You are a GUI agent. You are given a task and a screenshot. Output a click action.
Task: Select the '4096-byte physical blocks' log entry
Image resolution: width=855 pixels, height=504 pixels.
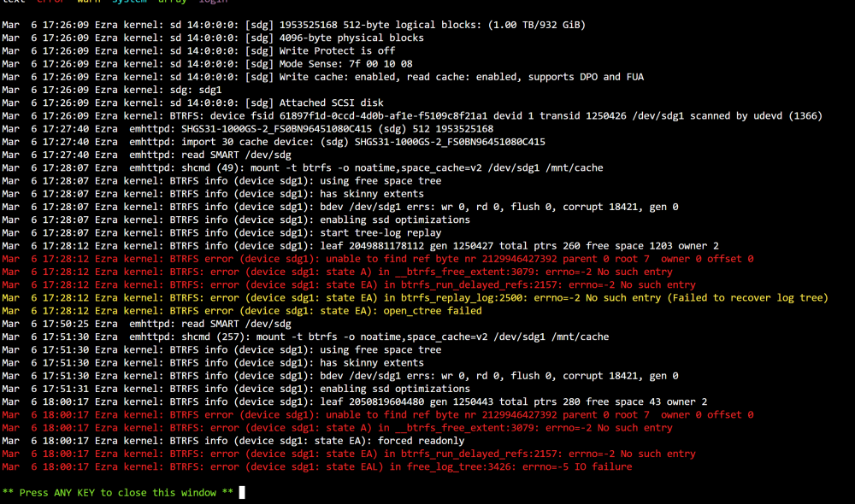pos(213,38)
